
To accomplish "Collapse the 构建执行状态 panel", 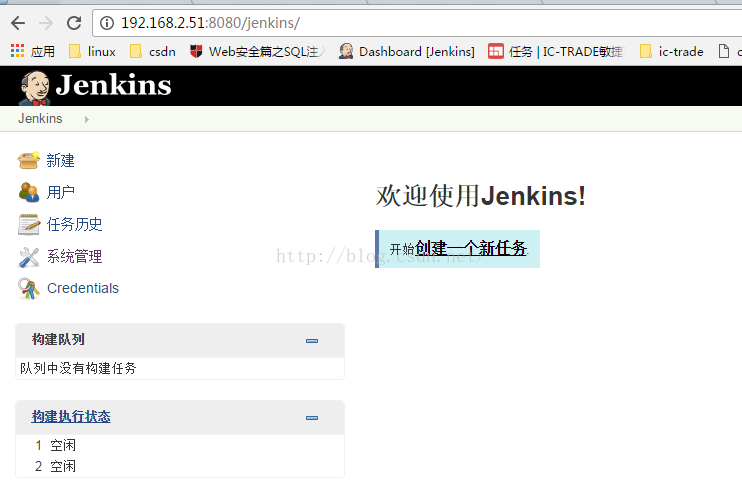I will coord(312,418).
